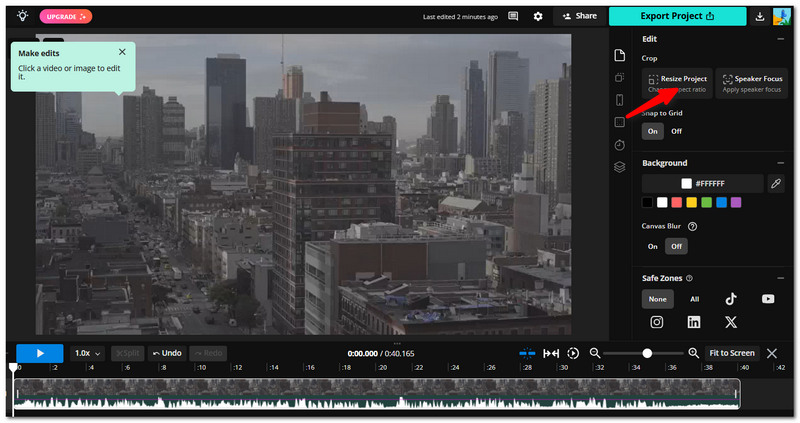The width and height of the screenshot is (800, 423).
Task: Select the X (Twitter) safe zone icon
Action: click(x=731, y=322)
